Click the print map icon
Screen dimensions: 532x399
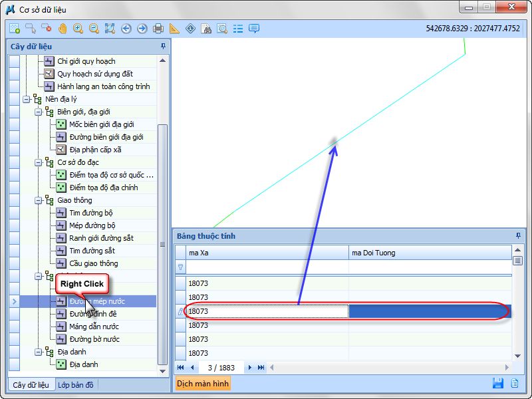158,29
